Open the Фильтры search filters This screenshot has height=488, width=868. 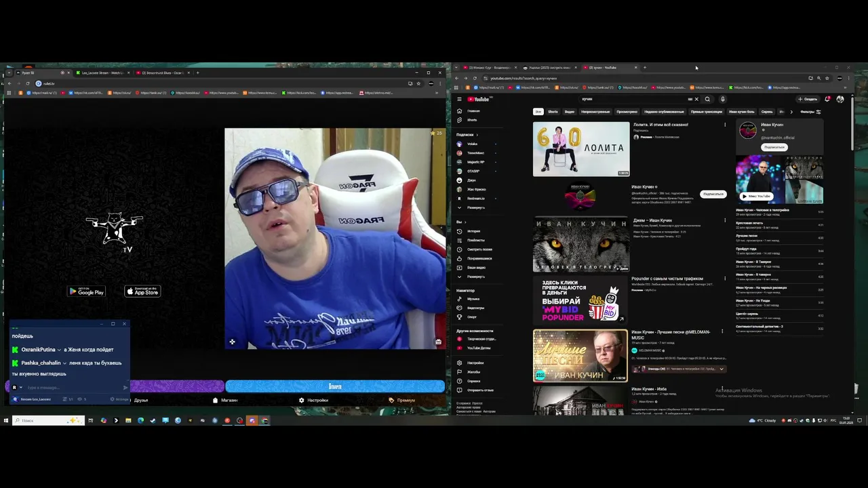pyautogui.click(x=810, y=112)
